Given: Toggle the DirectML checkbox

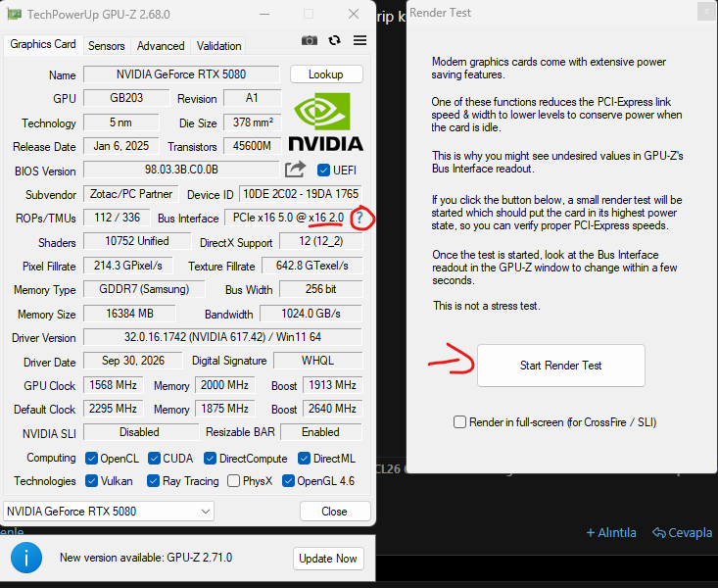Looking at the screenshot, I should pos(304,459).
